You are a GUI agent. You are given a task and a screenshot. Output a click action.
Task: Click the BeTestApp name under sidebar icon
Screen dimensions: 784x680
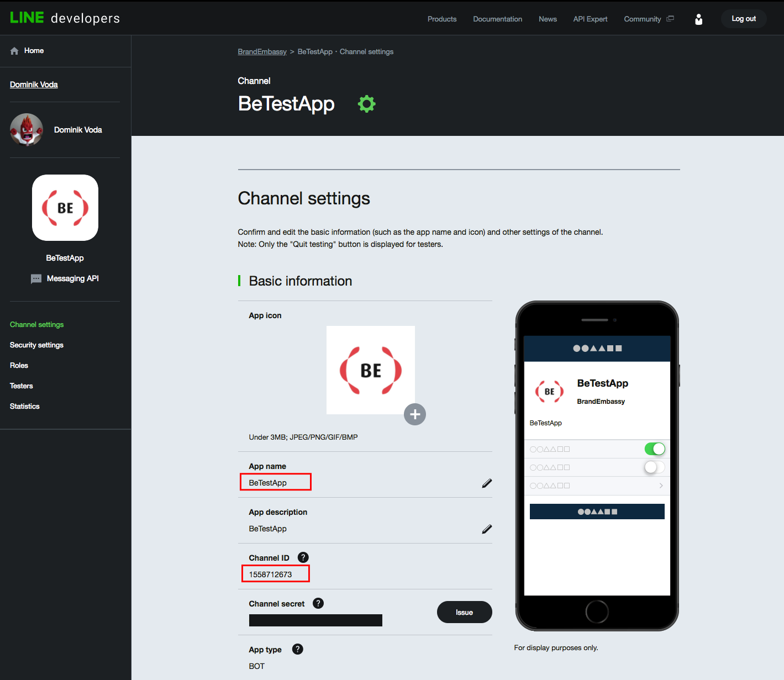coord(65,258)
